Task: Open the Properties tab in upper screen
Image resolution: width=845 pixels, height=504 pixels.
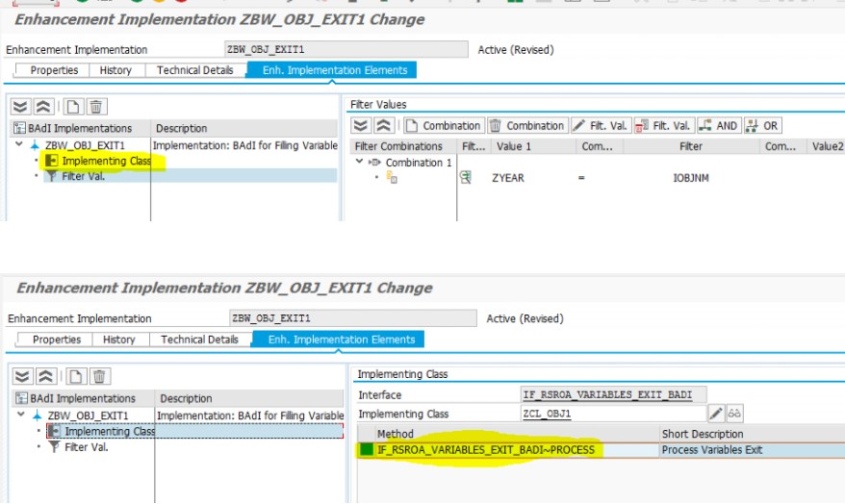Action: coord(54,70)
